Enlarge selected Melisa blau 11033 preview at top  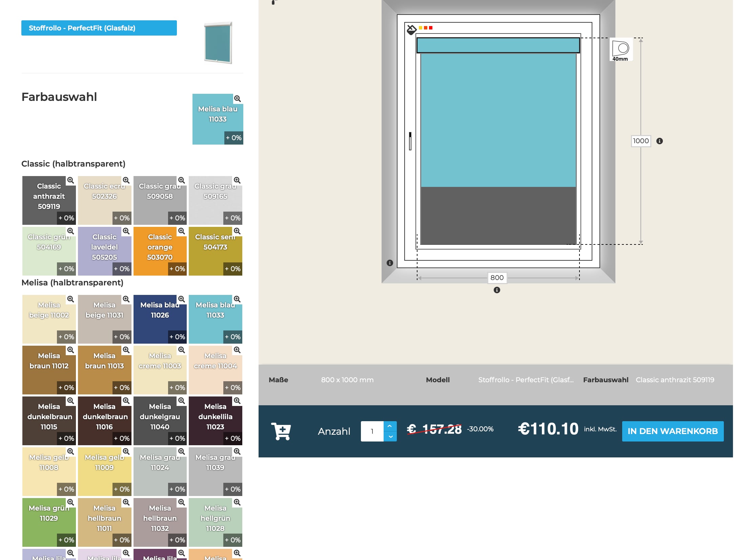pyautogui.click(x=238, y=99)
